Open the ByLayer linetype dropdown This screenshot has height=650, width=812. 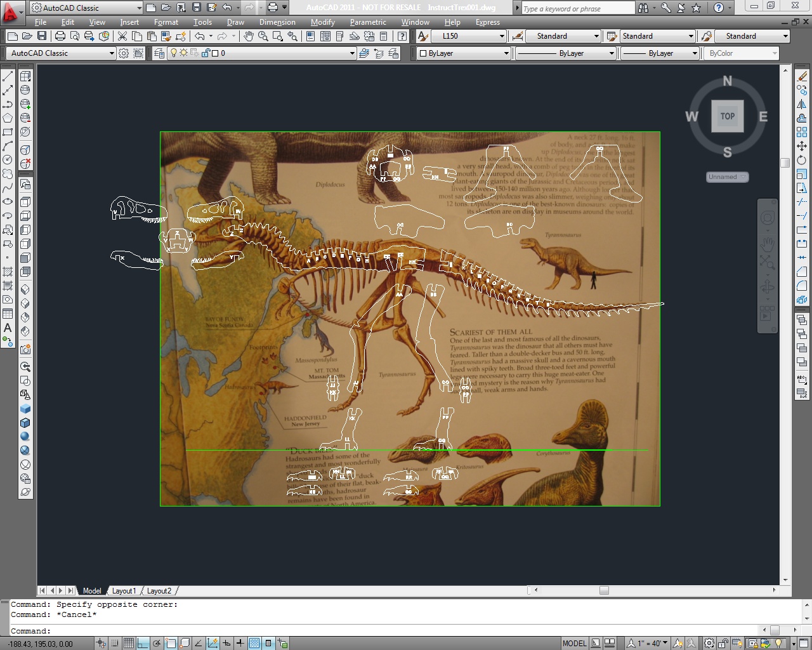click(x=566, y=53)
